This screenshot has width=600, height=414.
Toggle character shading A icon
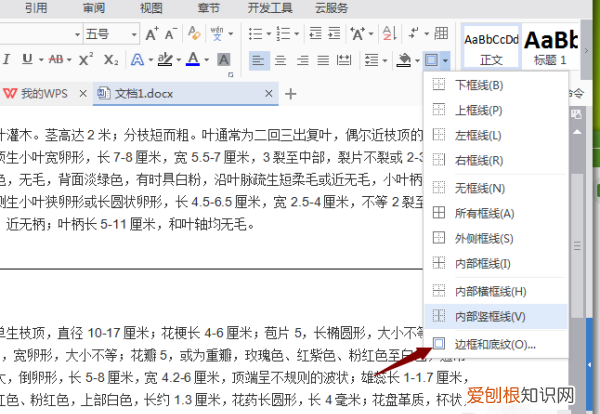click(224, 60)
